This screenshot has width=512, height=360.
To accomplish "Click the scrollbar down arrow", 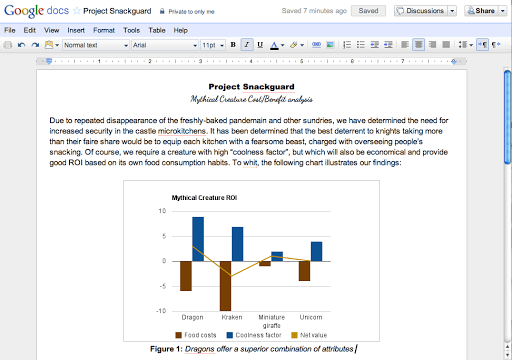I will 508,355.
